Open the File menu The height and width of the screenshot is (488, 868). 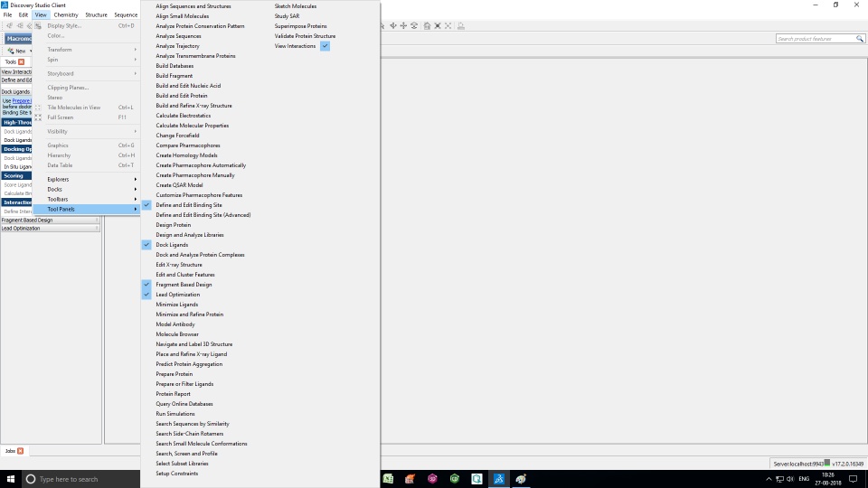8,15
